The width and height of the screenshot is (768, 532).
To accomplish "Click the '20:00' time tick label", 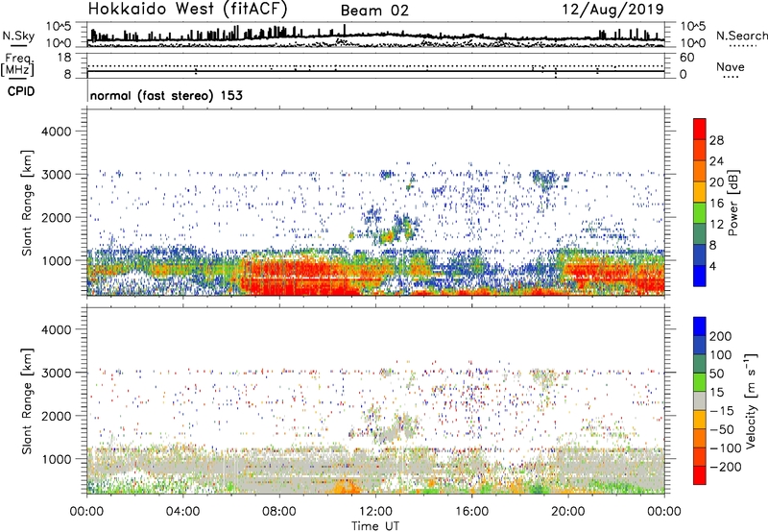I will click(567, 512).
